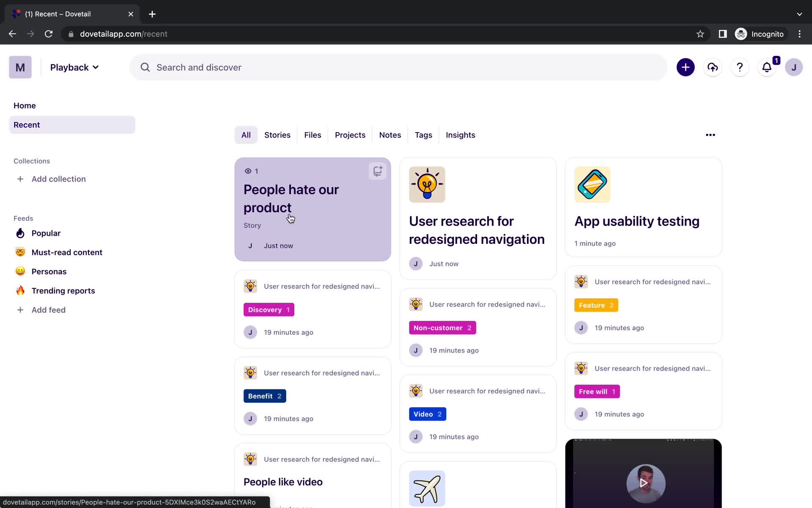Image resolution: width=812 pixels, height=508 pixels.
Task: Play the video thumbnail in bottom right
Action: (x=643, y=482)
